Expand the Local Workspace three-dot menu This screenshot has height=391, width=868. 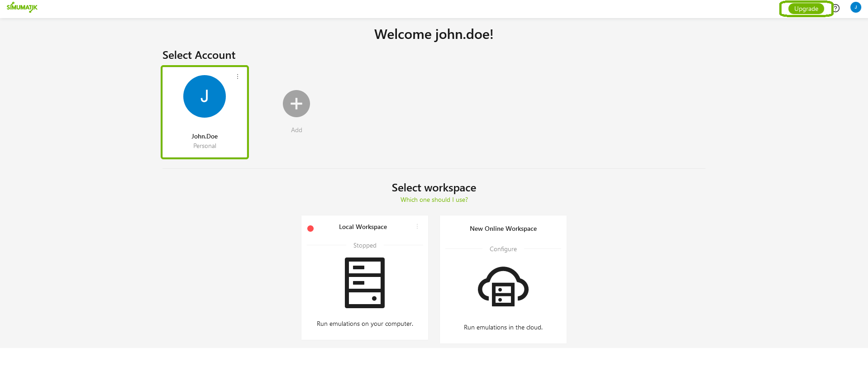tap(417, 226)
